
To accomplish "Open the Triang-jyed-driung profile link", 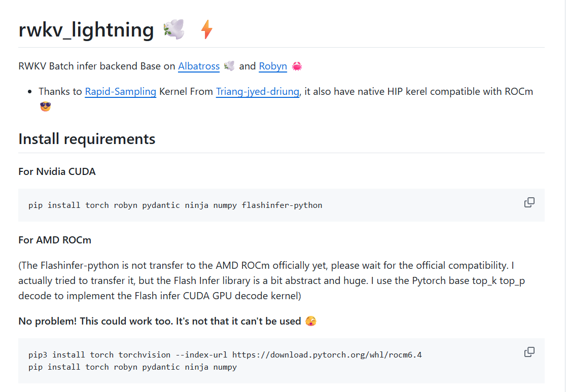I will point(257,91).
